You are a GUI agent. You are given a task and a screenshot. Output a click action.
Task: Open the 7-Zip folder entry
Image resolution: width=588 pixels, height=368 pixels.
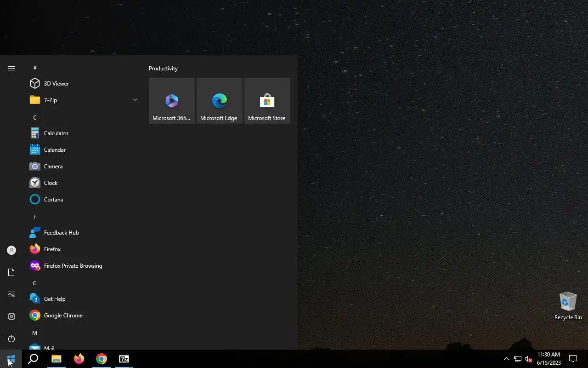tap(83, 100)
